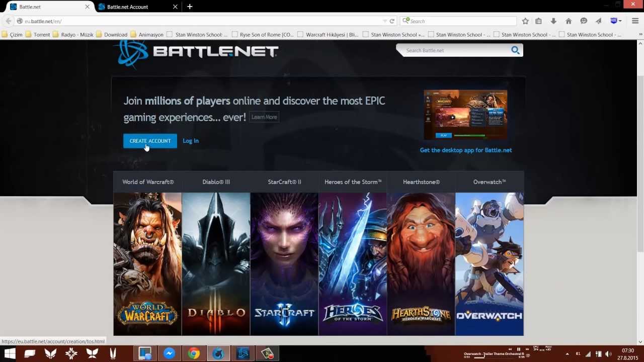The height and width of the screenshot is (362, 644).
Task: Click the Learn More button
Action: click(264, 117)
